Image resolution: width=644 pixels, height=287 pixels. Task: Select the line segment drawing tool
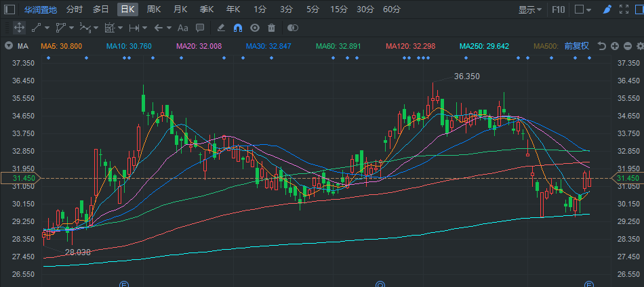(36, 28)
